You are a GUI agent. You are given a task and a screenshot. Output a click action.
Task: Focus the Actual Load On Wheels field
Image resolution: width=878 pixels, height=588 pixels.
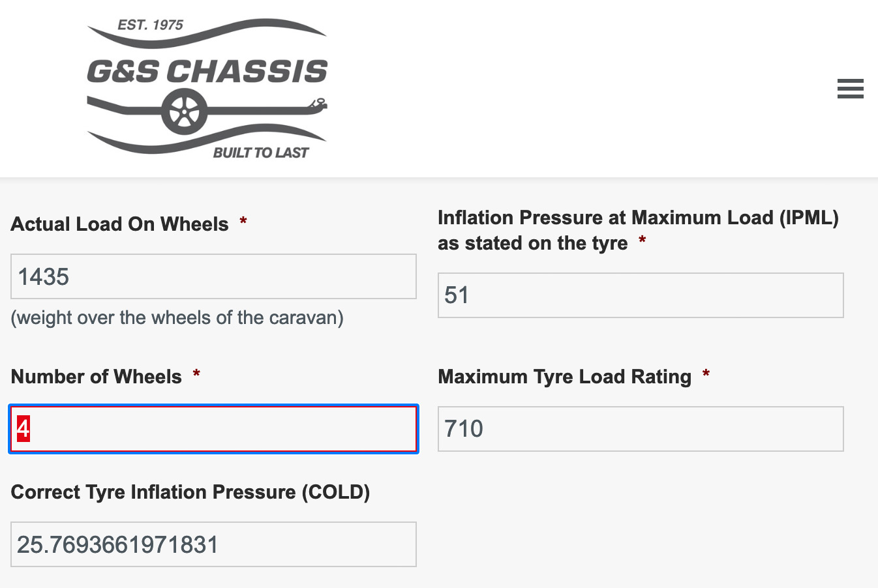[x=213, y=276]
